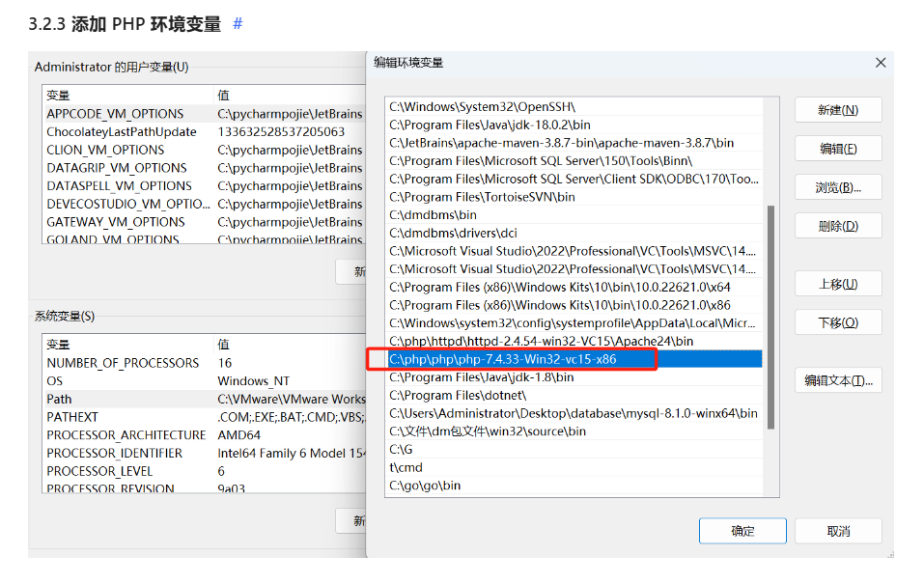Select the OS system variable row

[204, 380]
